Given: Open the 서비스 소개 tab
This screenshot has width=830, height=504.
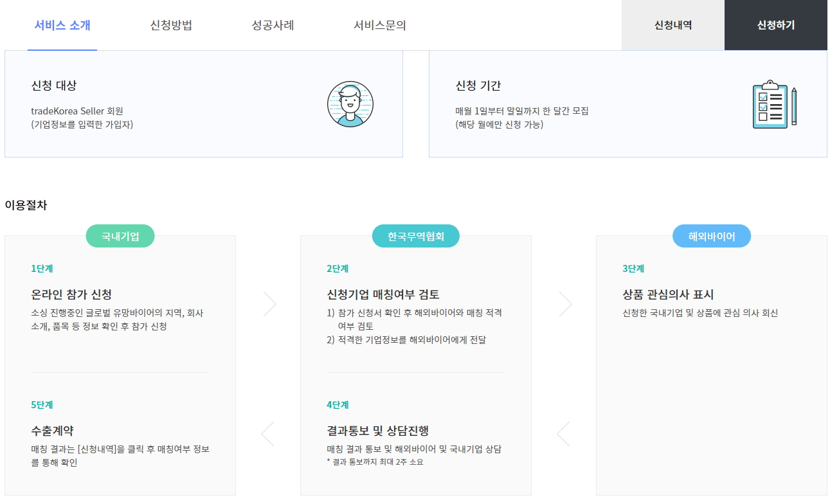Looking at the screenshot, I should 62,26.
